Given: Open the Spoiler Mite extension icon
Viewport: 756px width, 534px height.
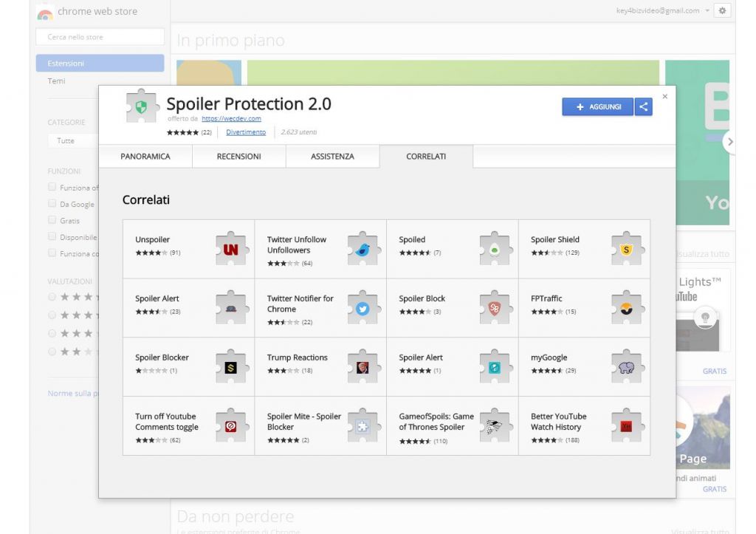Looking at the screenshot, I should (x=363, y=426).
